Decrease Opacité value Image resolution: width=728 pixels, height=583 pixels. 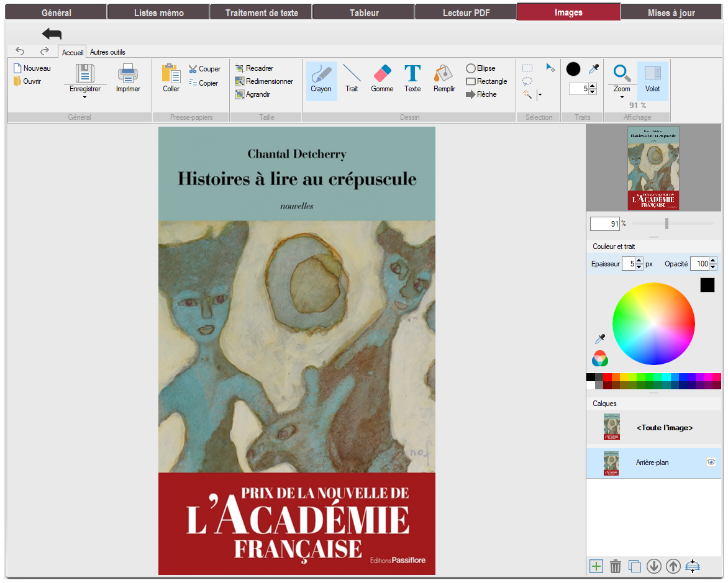tap(713, 267)
